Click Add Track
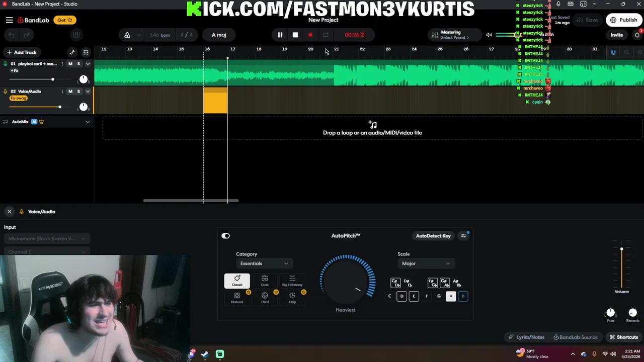Screen dimensions: 644x362 coord(22,52)
